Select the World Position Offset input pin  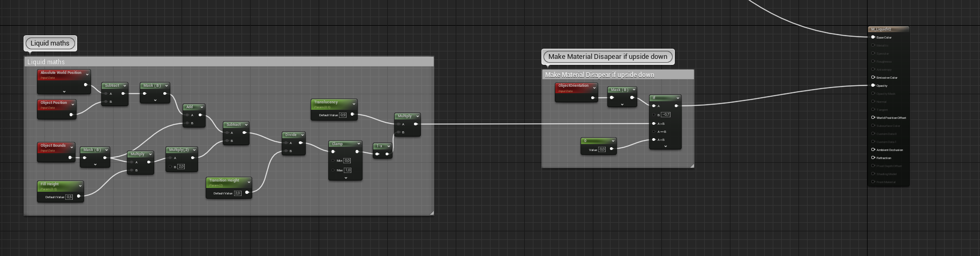pos(873,118)
